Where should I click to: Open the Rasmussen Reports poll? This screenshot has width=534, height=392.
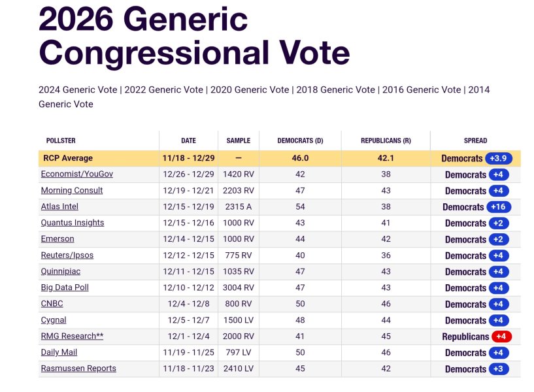[78, 368]
